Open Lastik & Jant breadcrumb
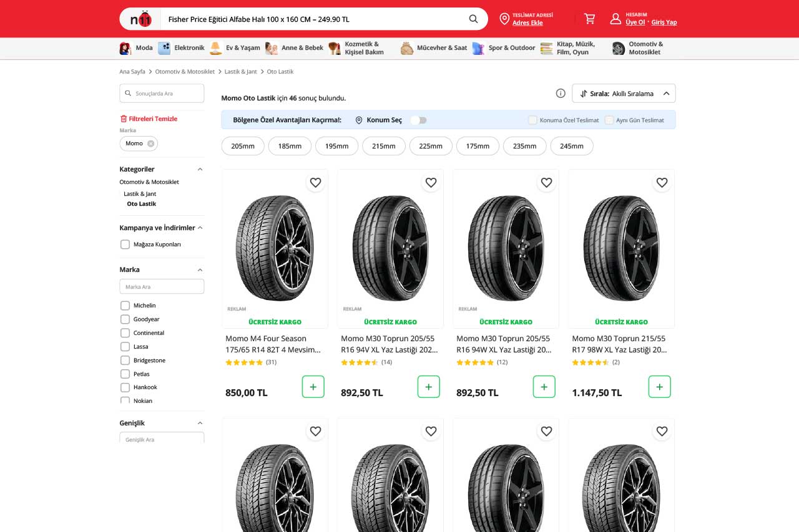 [x=241, y=72]
